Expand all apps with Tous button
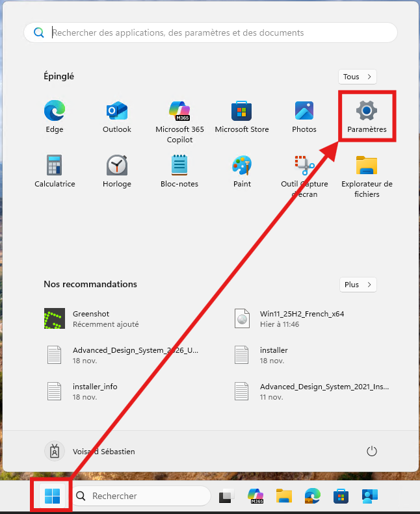 pos(358,77)
